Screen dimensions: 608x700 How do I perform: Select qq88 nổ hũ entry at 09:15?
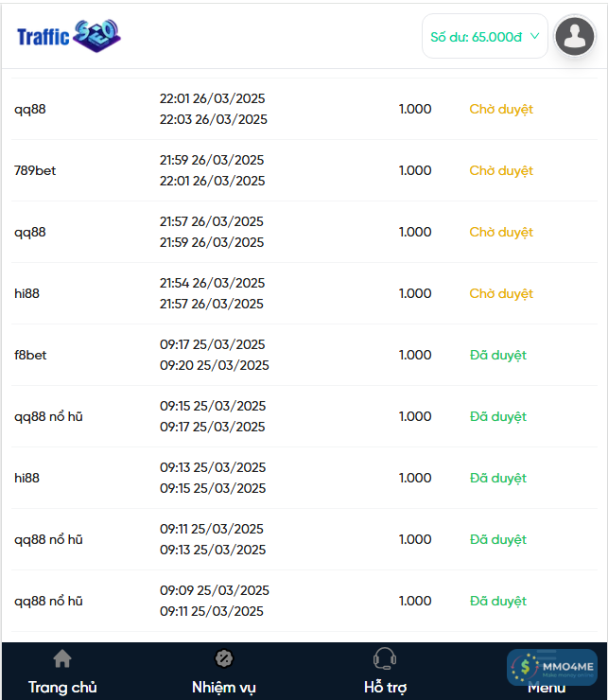[x=48, y=416]
